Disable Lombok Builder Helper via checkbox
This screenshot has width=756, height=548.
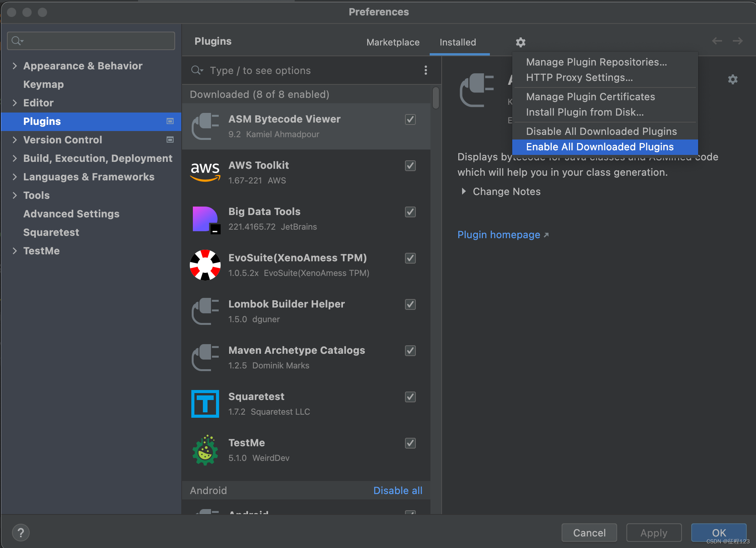(x=410, y=304)
